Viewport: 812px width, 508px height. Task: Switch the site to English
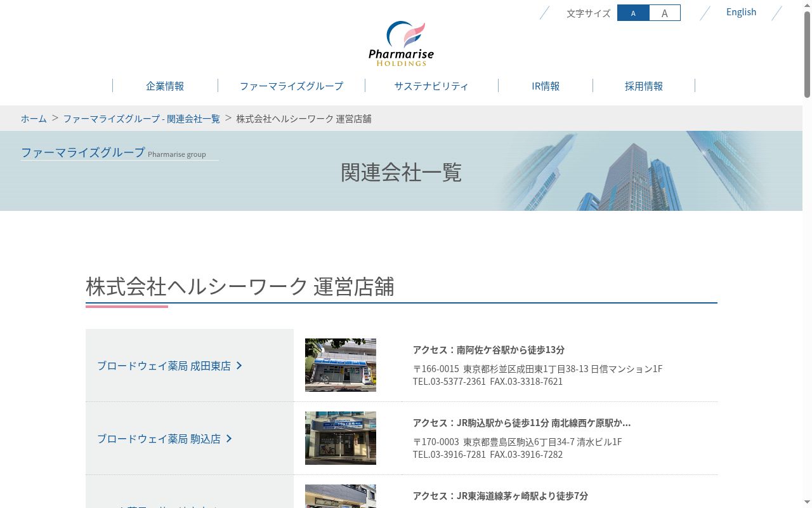741,12
